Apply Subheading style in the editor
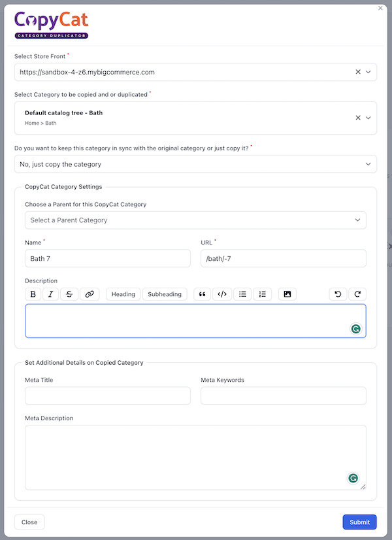The image size is (392, 540). (x=165, y=294)
